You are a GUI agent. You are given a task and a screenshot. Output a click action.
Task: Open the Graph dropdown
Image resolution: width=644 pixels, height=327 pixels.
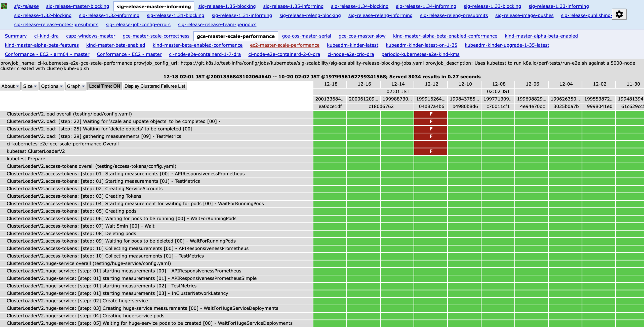(75, 86)
